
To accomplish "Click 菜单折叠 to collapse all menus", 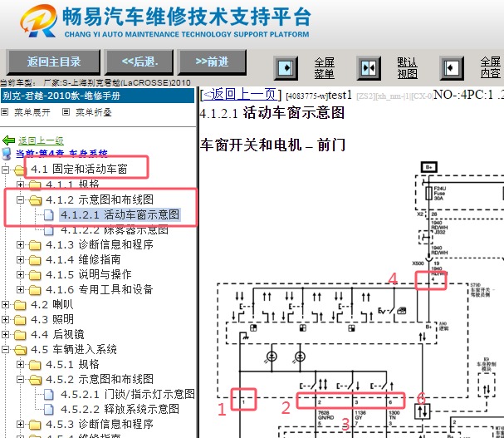I will [94, 112].
